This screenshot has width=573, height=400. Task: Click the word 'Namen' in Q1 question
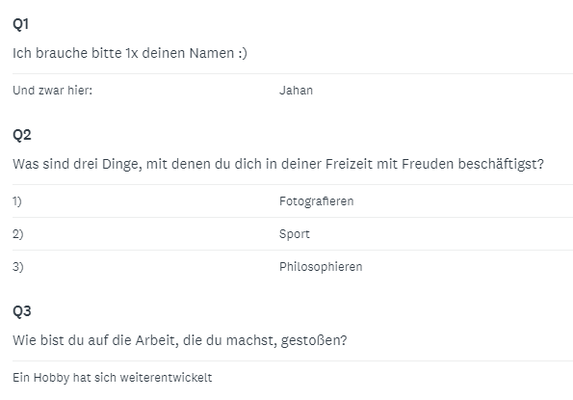212,53
